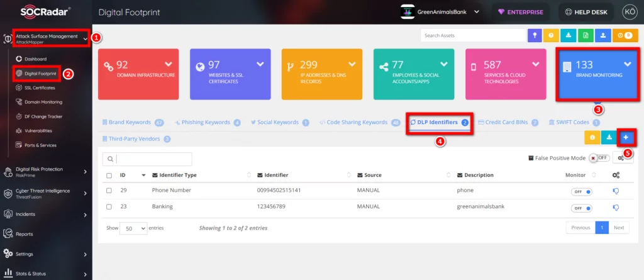
Task: Click the gears icon in the table header
Action: 616,175
